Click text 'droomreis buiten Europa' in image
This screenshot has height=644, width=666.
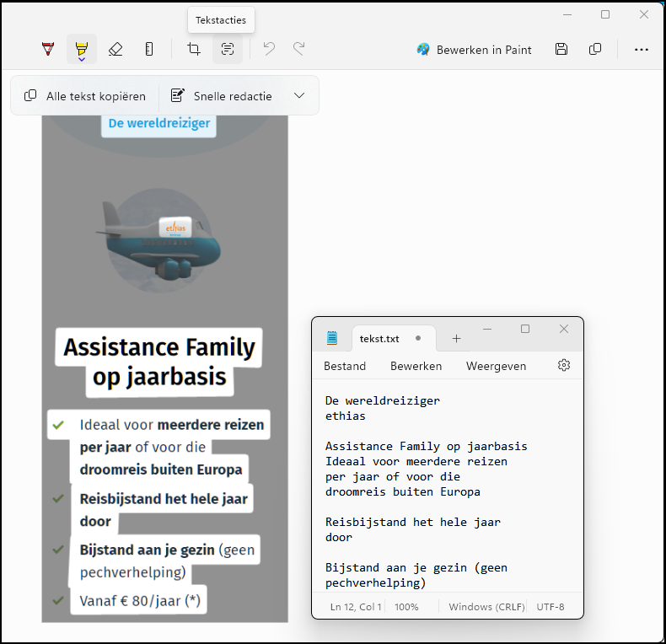161,470
